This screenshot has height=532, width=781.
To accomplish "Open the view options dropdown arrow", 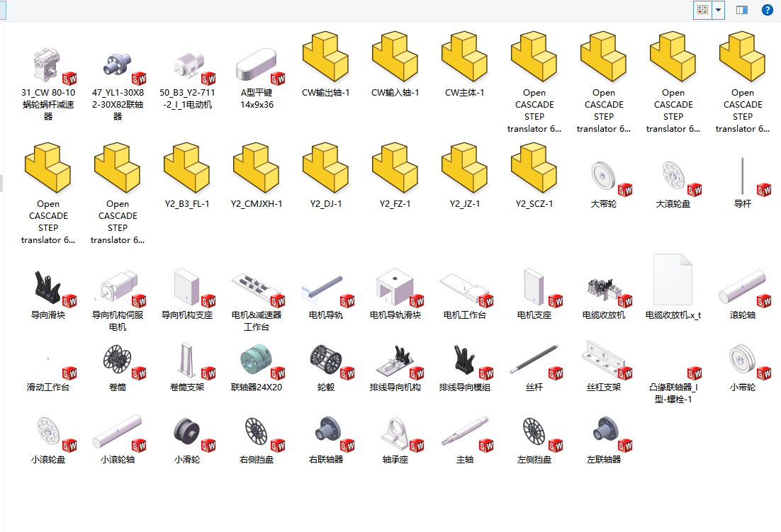I will point(718,10).
